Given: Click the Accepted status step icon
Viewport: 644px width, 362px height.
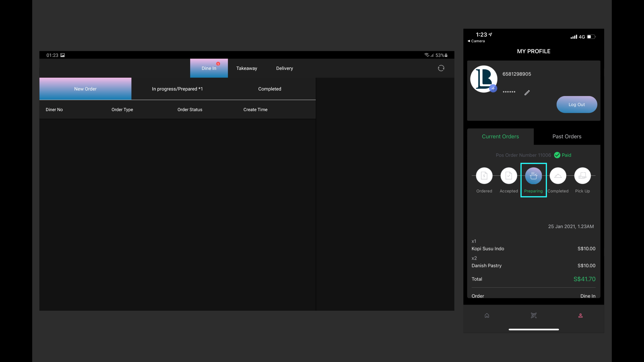Looking at the screenshot, I should [x=508, y=176].
